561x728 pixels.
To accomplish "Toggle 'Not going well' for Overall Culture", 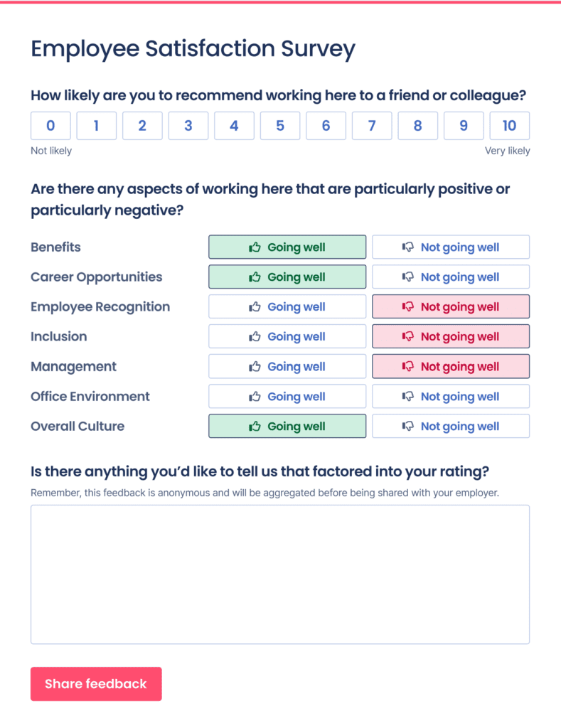I will click(450, 426).
